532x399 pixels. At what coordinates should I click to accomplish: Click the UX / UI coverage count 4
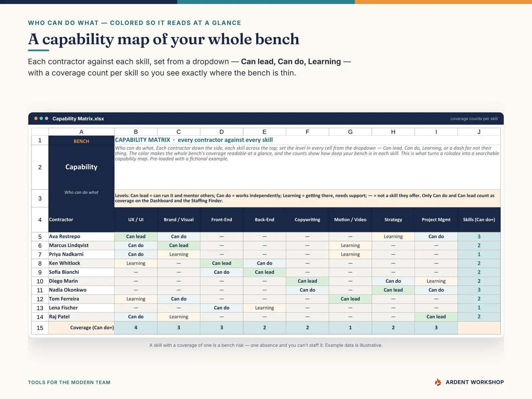136,328
